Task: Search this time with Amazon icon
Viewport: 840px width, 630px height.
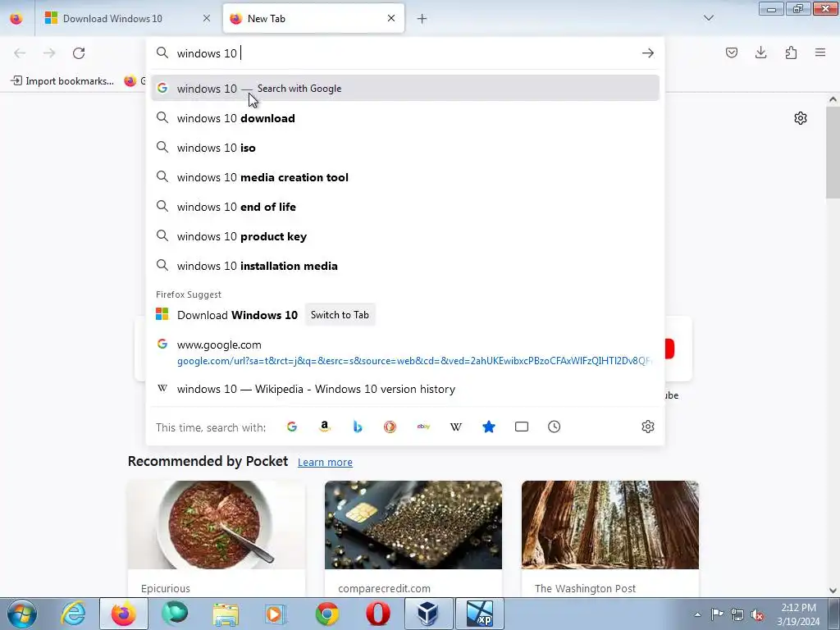Action: [x=325, y=427]
